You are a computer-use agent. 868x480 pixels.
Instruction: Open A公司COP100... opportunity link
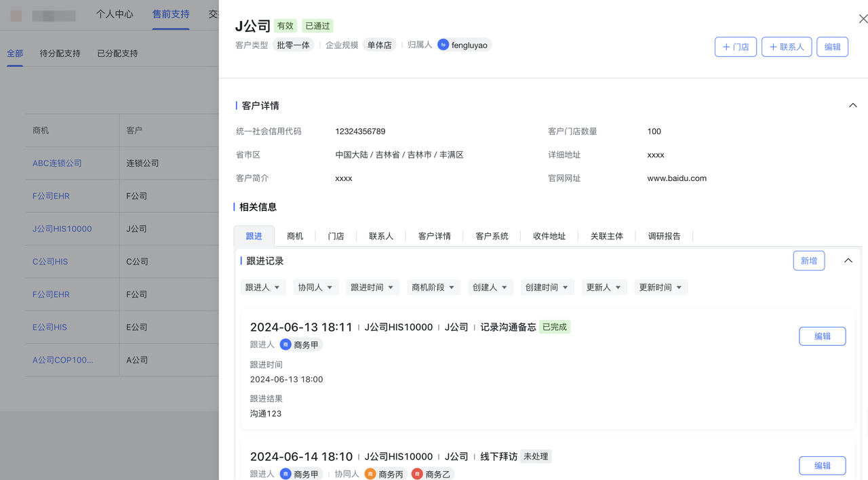[x=63, y=360]
